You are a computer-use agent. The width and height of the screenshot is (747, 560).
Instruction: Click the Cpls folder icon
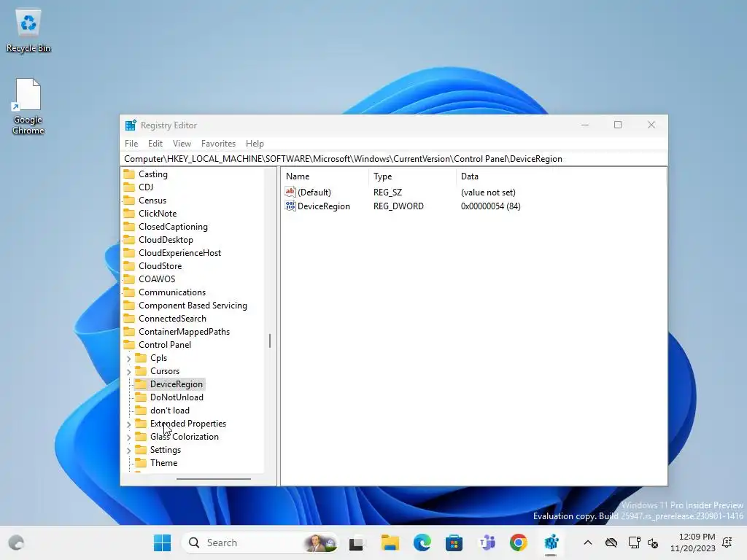pyautogui.click(x=141, y=357)
